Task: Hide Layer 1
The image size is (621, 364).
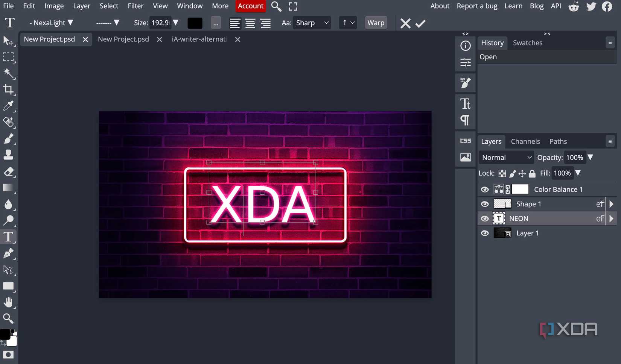Action: (x=485, y=233)
